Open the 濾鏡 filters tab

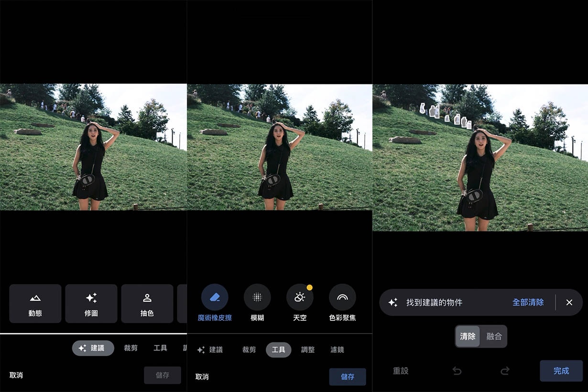click(337, 349)
